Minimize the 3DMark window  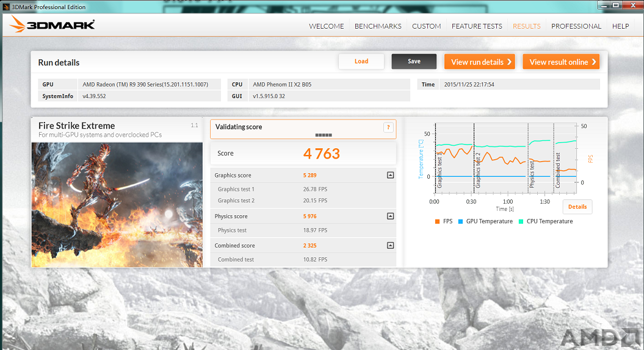click(x=604, y=5)
